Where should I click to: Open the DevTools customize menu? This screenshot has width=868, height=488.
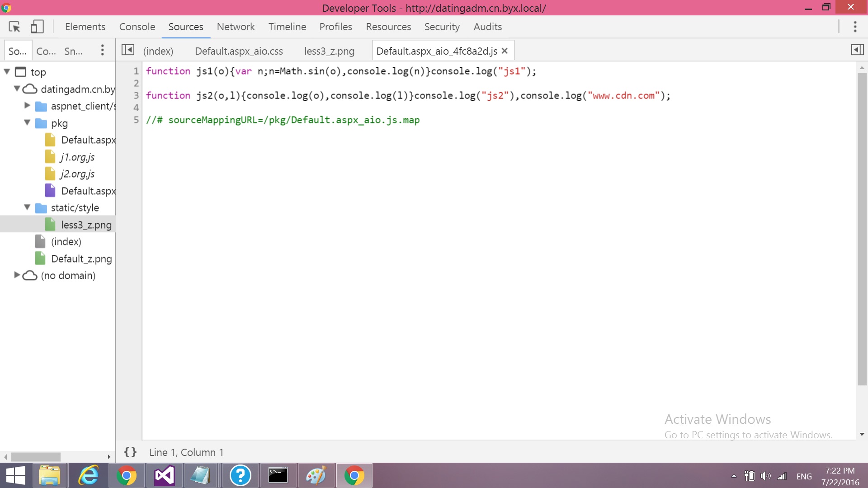(855, 27)
